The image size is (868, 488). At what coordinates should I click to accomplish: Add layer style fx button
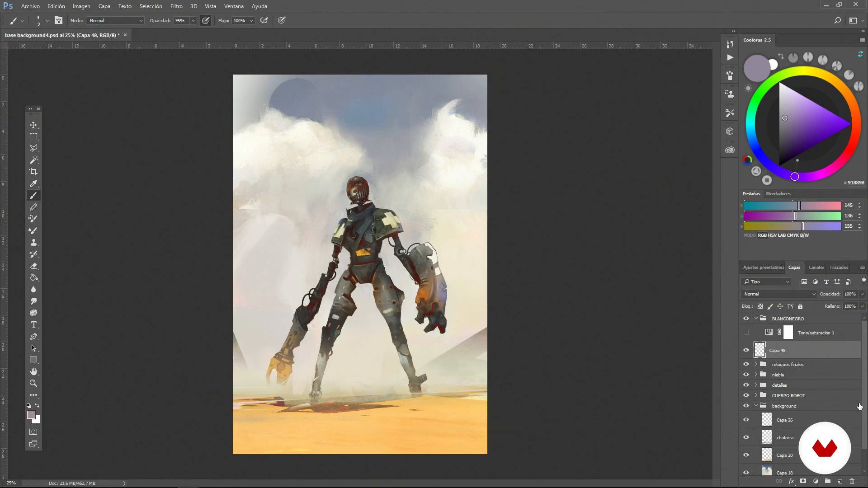(x=791, y=481)
